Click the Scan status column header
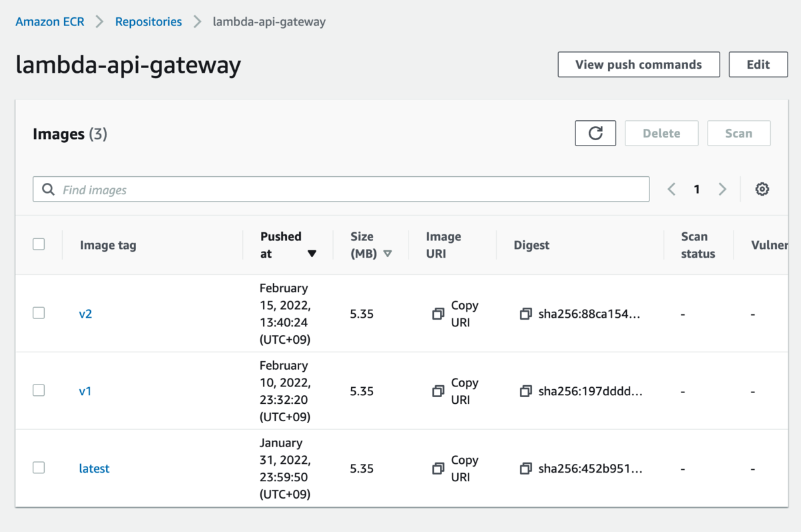The height and width of the screenshot is (532, 801). [x=698, y=245]
